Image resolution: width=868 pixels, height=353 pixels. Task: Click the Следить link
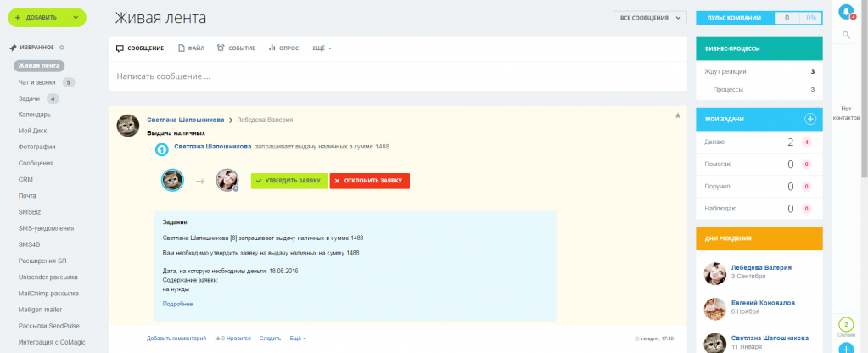click(270, 338)
